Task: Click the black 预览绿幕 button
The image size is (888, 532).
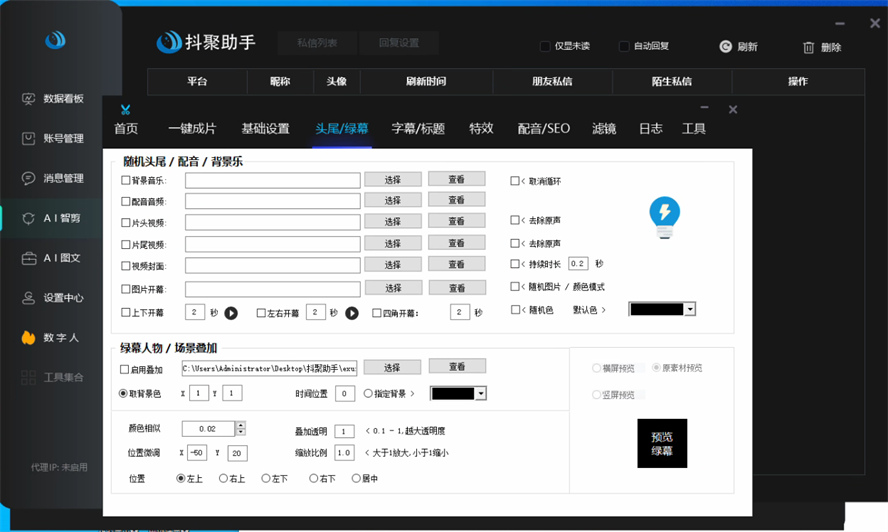Action: coord(662,444)
